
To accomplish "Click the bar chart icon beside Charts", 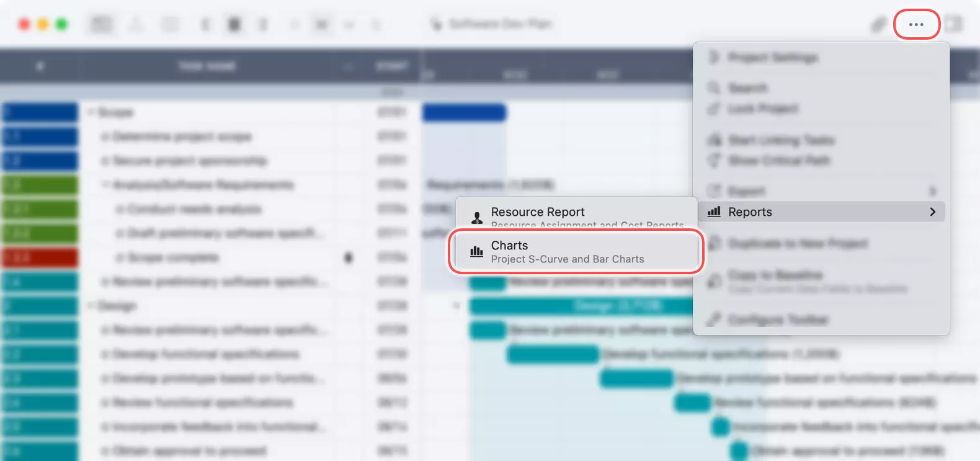I will tap(476, 251).
